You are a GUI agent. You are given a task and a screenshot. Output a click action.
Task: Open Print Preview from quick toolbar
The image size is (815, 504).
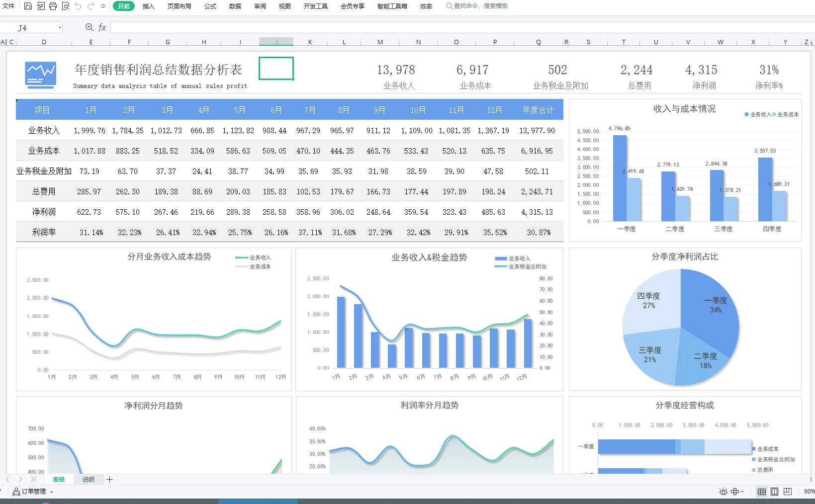point(66,6)
